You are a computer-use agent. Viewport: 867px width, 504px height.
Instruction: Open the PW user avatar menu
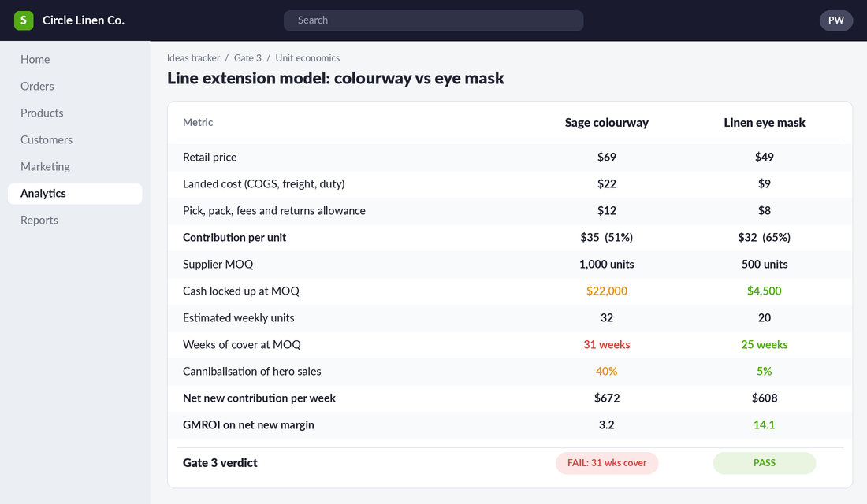tap(836, 20)
